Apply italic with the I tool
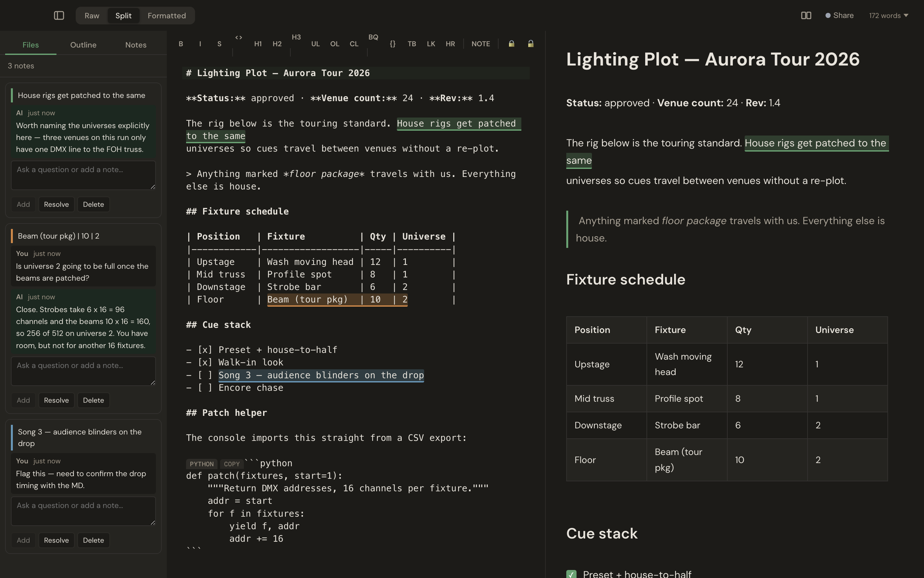 (200, 44)
